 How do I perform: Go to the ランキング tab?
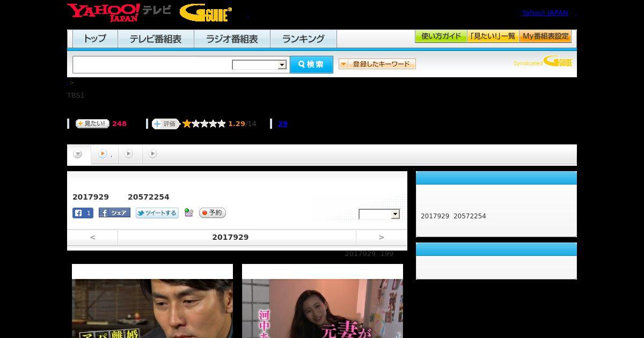click(x=303, y=39)
